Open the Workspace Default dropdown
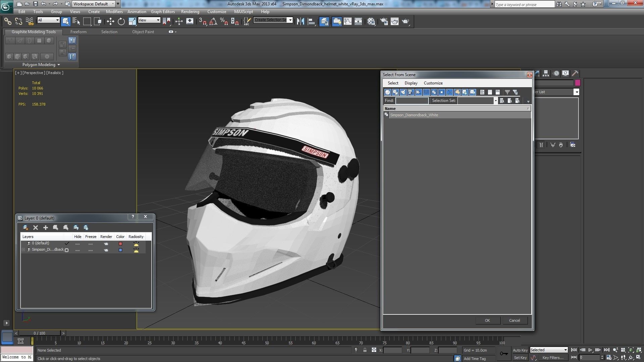The height and width of the screenshot is (362, 644). pos(94,4)
